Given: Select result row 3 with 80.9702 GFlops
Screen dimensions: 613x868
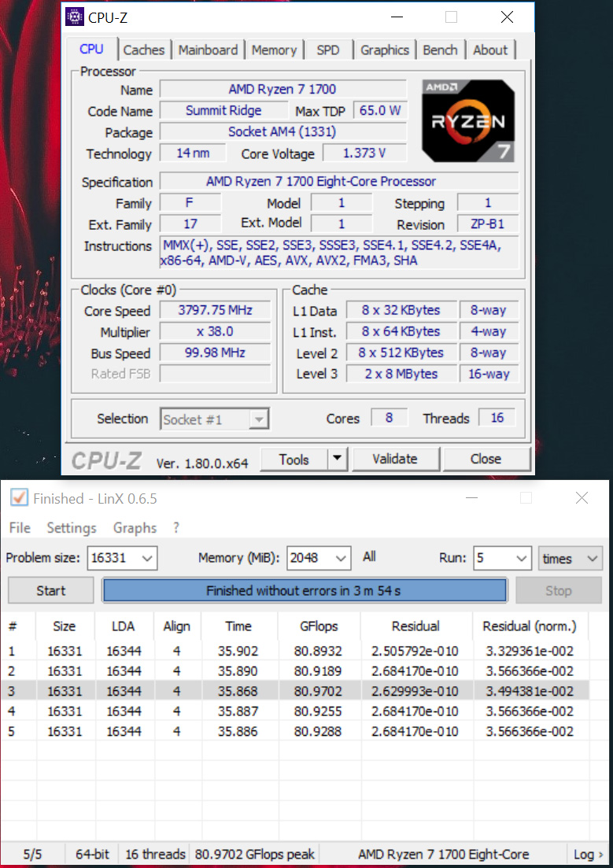Looking at the screenshot, I should click(294, 691).
